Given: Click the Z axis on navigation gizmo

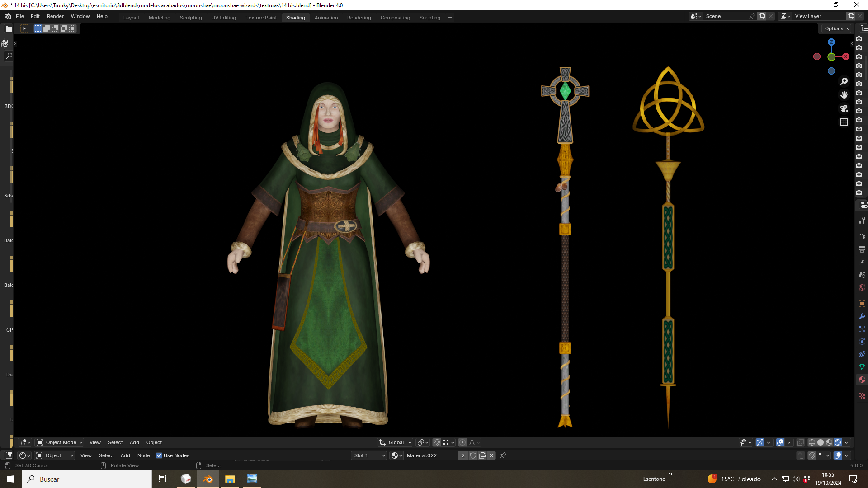Looking at the screenshot, I should [831, 42].
